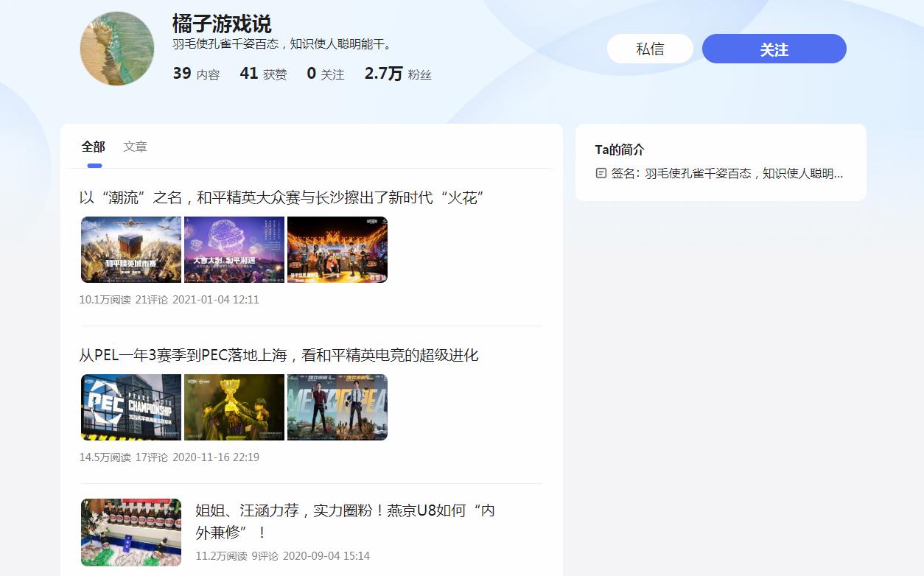Switch to the 全部 tab

94,147
